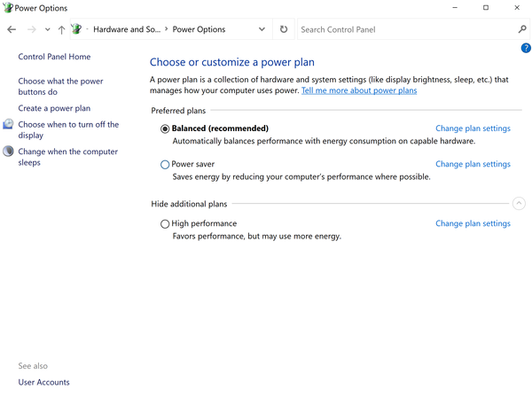Expand the address bar history dropdown
Screen dimensions: 532x397
[x=262, y=29]
